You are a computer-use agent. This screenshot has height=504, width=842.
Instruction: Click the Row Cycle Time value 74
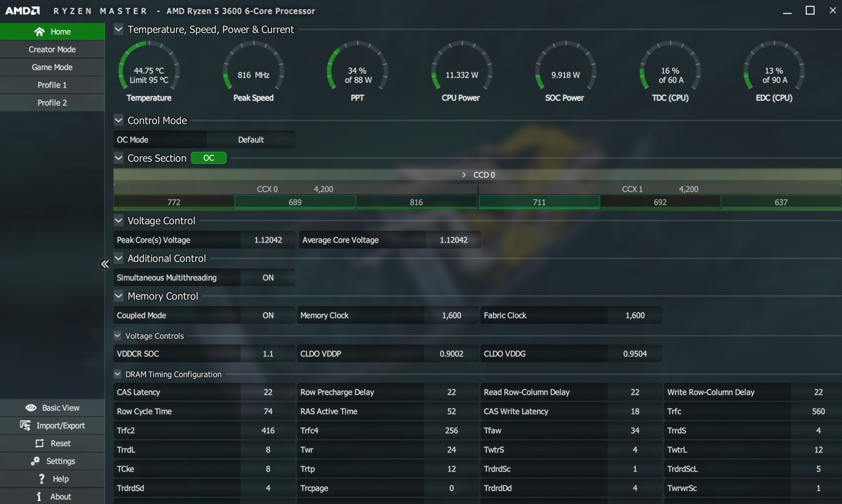coord(268,411)
